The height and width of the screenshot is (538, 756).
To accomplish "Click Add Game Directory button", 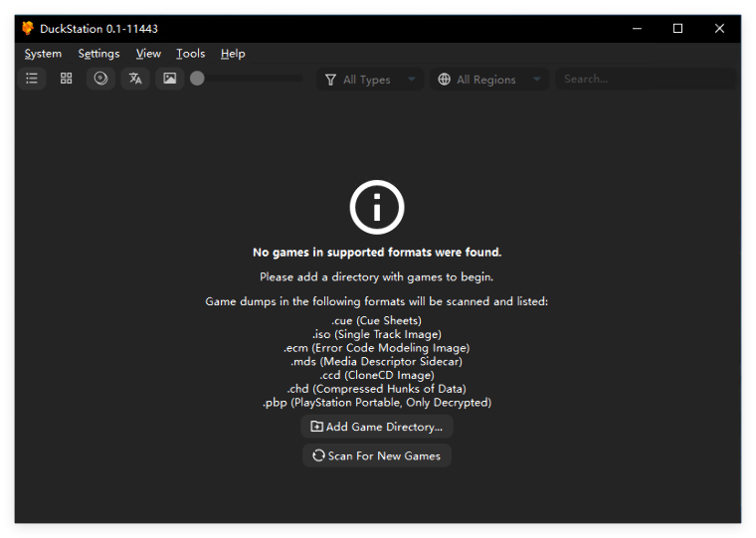I will click(x=377, y=427).
